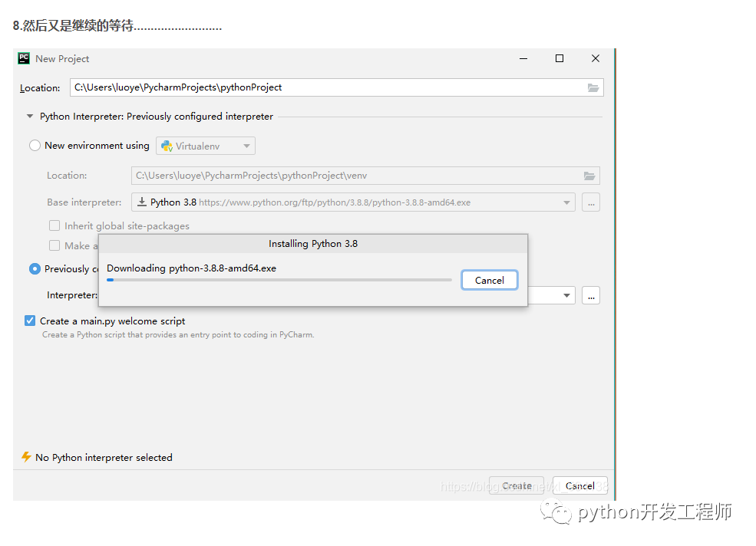Viewport: 756px width, 546px height.
Task: Click the welcome script description text
Action: (178, 334)
